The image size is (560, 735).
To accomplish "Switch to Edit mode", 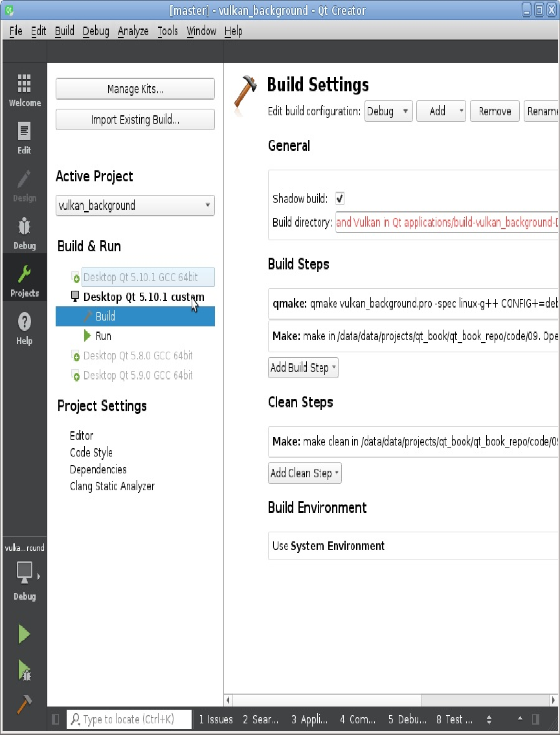I will click(25, 139).
